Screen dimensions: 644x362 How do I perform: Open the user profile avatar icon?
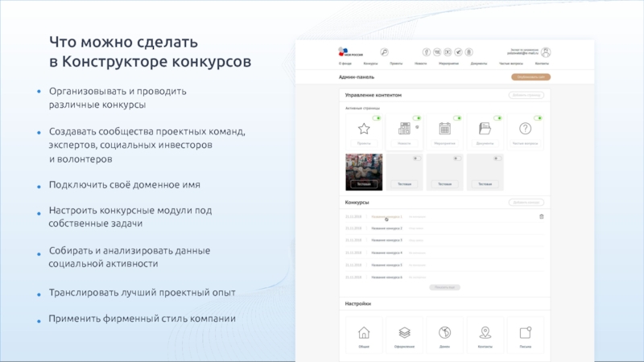coord(545,51)
